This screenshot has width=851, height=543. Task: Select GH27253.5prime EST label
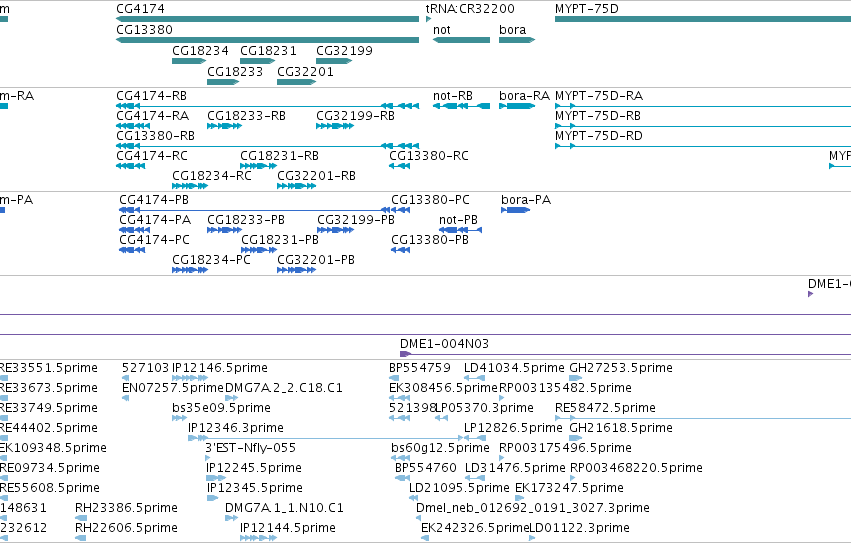tap(621, 368)
